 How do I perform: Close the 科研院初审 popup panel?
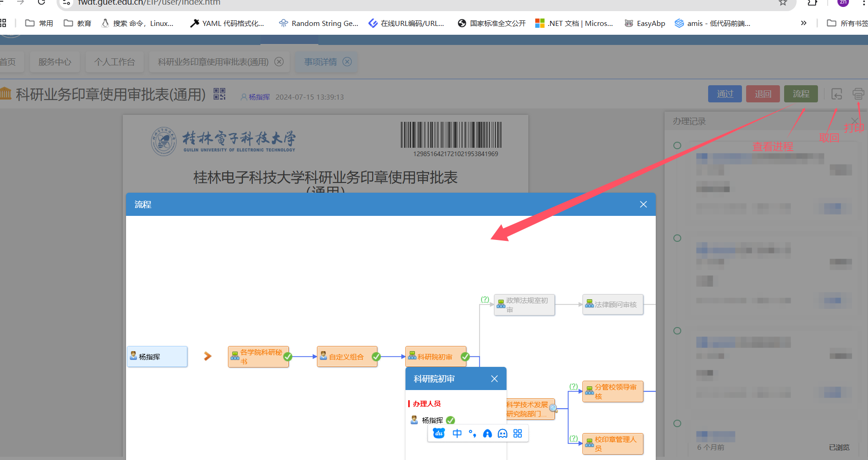494,379
